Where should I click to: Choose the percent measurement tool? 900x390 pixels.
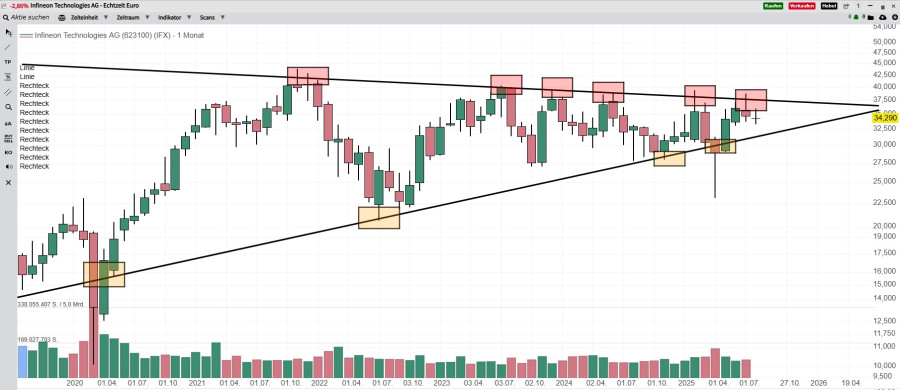click(x=8, y=77)
